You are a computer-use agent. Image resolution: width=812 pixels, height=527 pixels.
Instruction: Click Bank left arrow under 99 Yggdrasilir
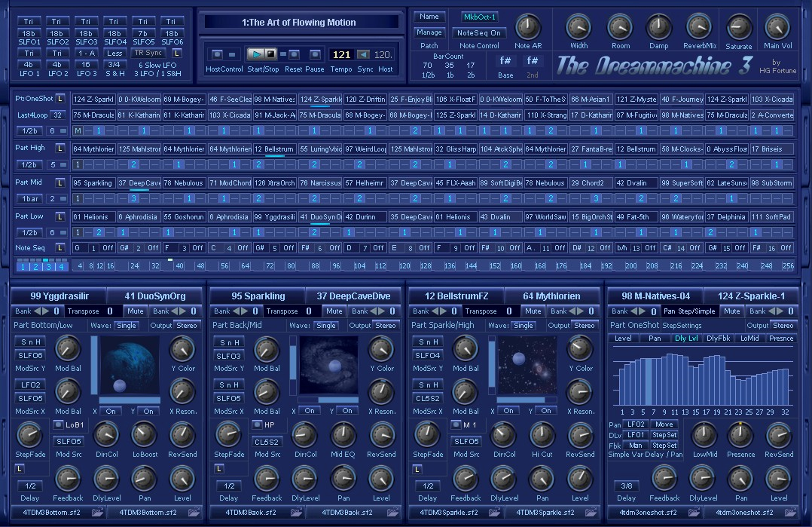38,311
